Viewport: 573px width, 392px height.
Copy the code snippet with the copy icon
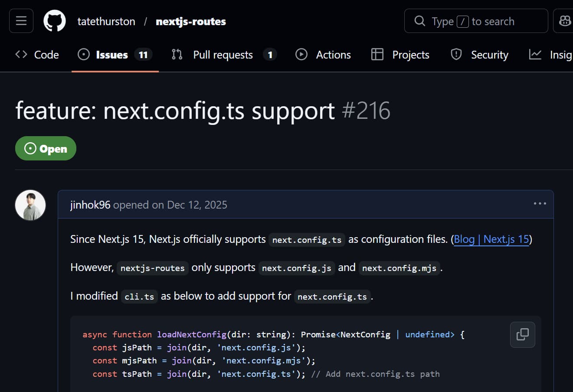[x=522, y=334]
